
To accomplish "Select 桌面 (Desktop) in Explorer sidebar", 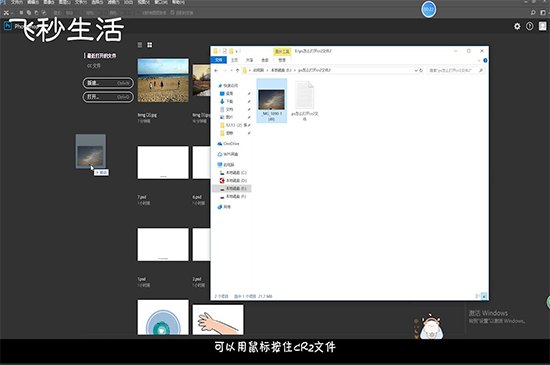I will (x=226, y=94).
